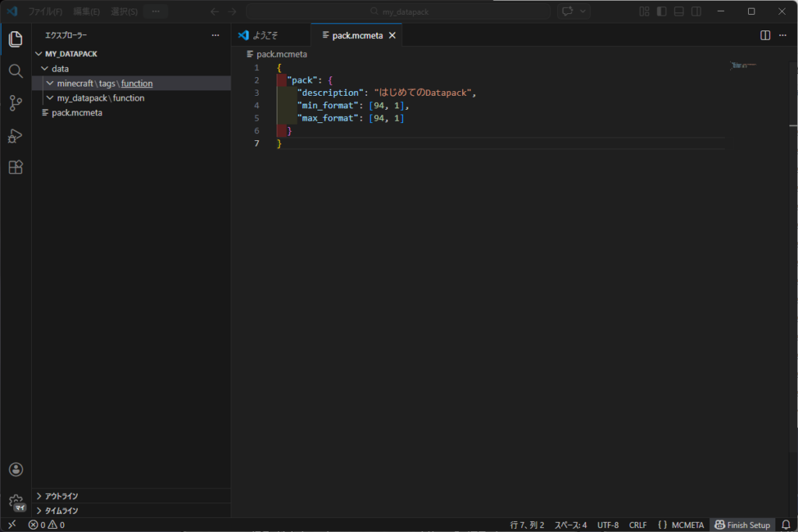
Task: Click the Customize Layout icon in title bar
Action: tap(644, 11)
